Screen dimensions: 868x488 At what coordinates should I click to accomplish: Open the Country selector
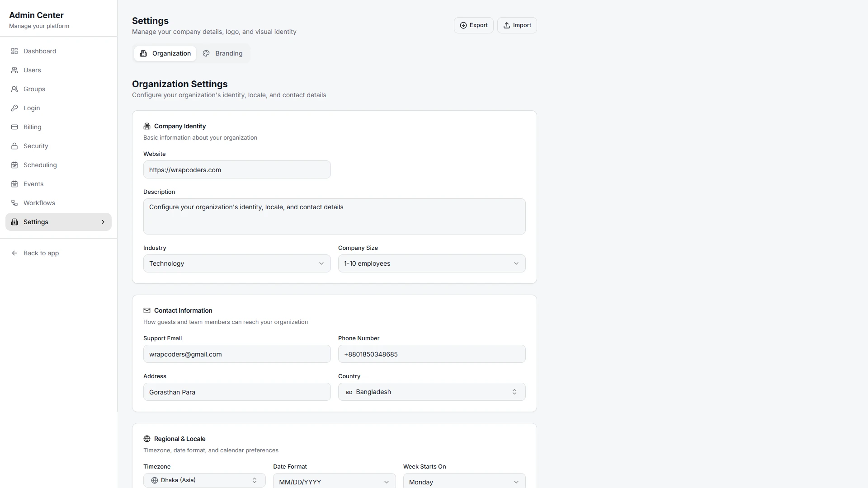click(432, 392)
